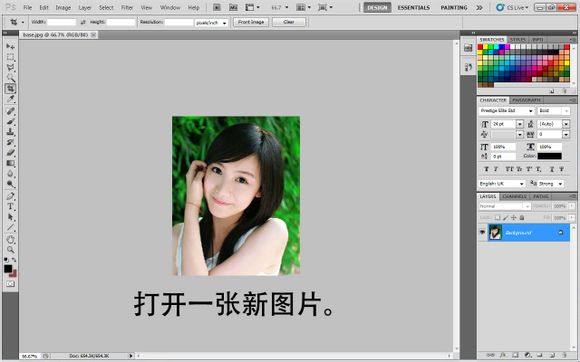Open the pixels/inch resolution unit dropdown
580x362 pixels.
pyautogui.click(x=211, y=23)
